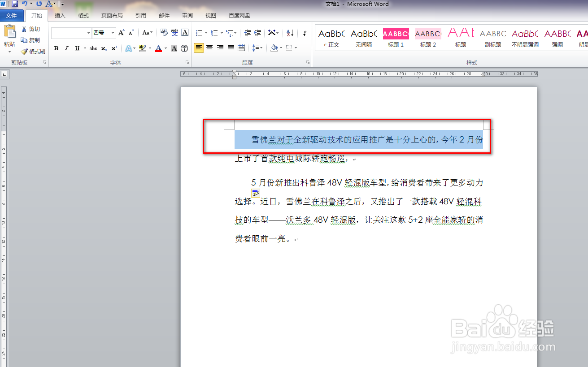This screenshot has width=588, height=367.
Task: Click the Increase Indent icon
Action: click(258, 33)
